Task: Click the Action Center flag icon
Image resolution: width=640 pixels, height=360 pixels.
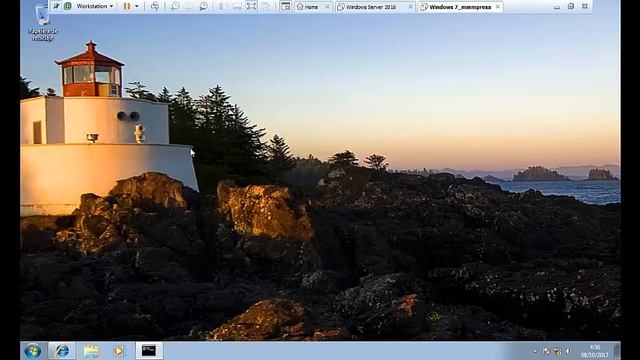Action: click(x=547, y=351)
